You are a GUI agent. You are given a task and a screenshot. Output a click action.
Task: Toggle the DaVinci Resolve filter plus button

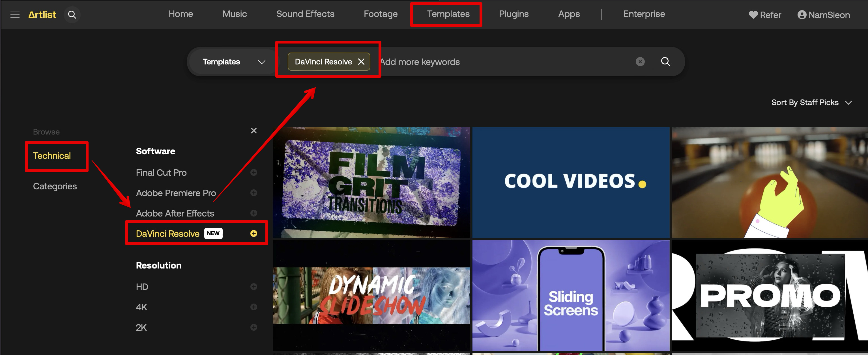254,233
